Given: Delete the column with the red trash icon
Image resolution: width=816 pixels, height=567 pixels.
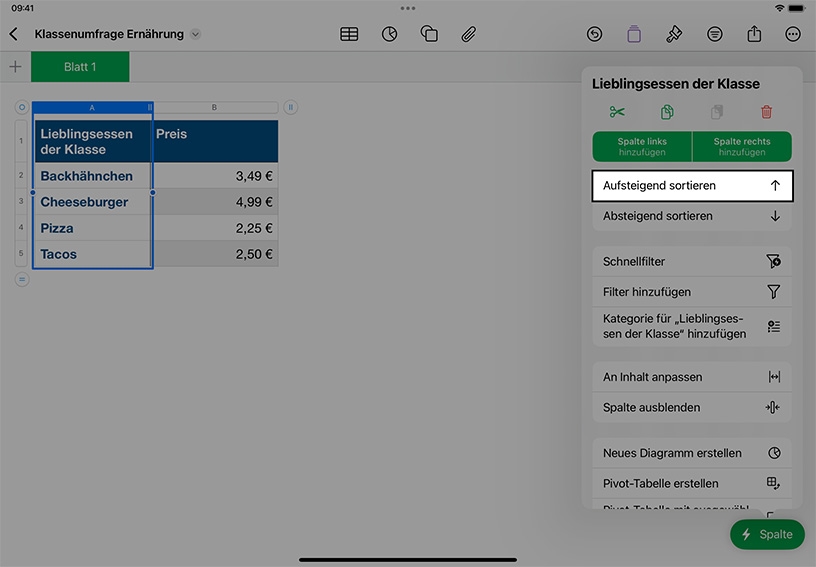Looking at the screenshot, I should pyautogui.click(x=766, y=112).
